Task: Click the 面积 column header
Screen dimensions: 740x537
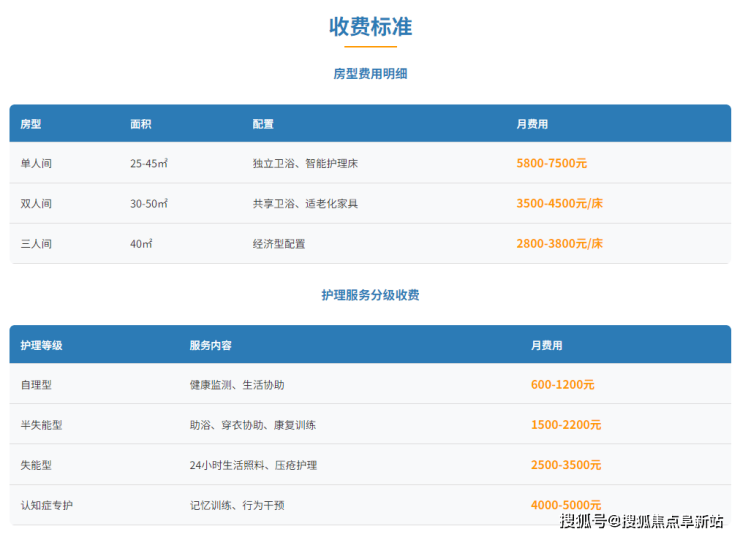Action: click(141, 124)
